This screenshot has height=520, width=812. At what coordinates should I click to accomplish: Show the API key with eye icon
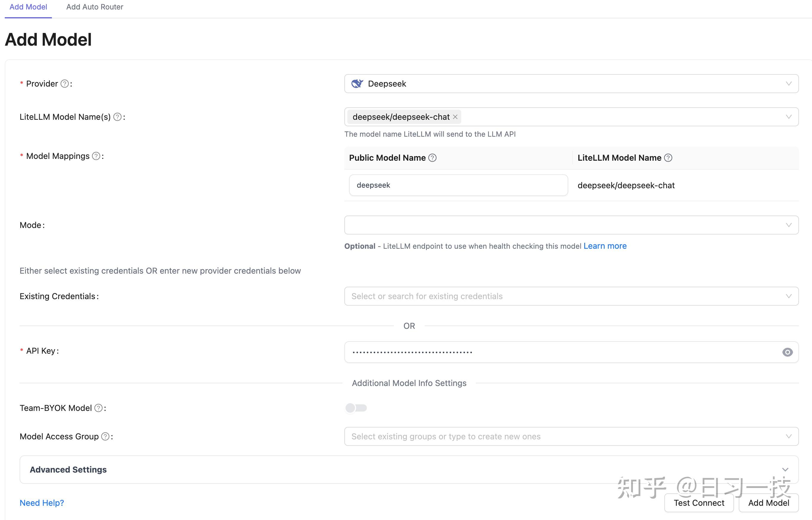tap(787, 352)
